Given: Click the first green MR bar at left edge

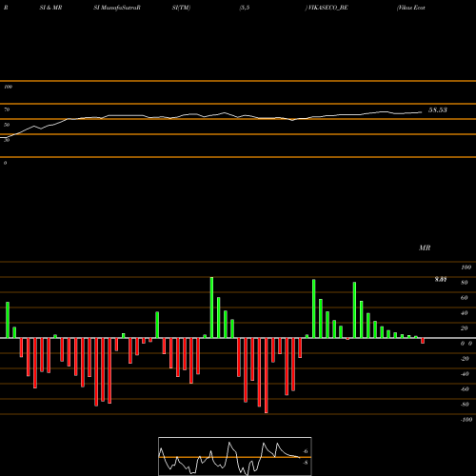Looking at the screenshot, I should coord(8,320).
